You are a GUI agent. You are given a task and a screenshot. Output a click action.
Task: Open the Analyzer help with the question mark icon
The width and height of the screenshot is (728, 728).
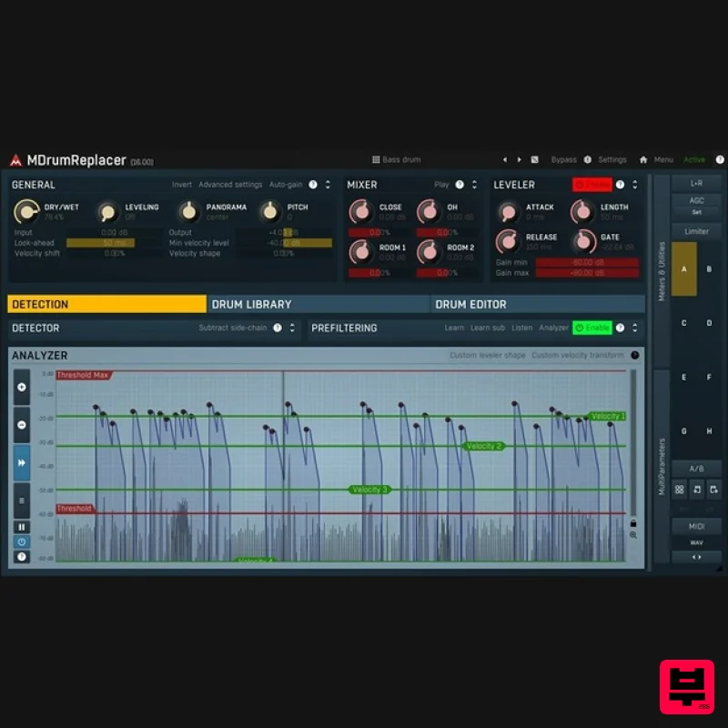click(x=634, y=356)
